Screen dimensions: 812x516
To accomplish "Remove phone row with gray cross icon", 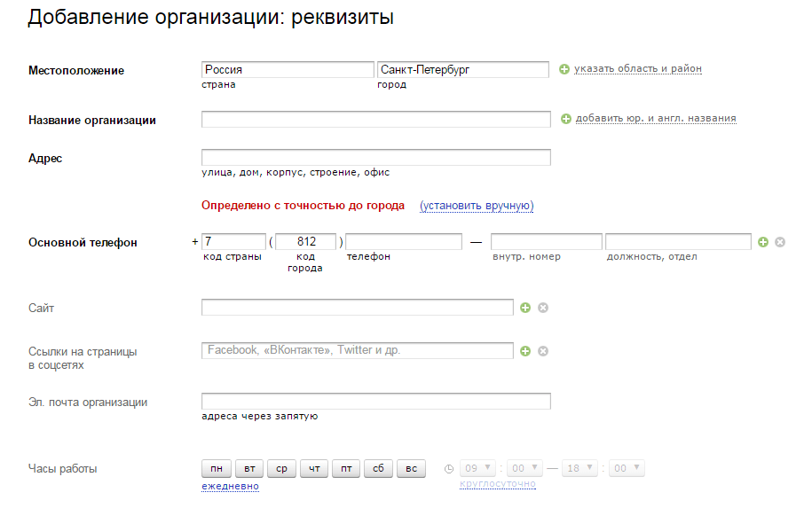I will [x=780, y=242].
